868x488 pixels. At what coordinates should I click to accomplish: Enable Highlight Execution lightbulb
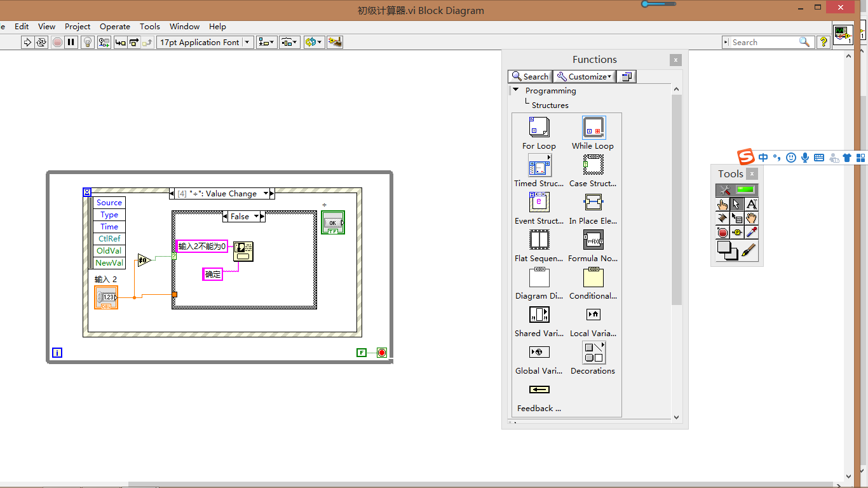coord(87,42)
